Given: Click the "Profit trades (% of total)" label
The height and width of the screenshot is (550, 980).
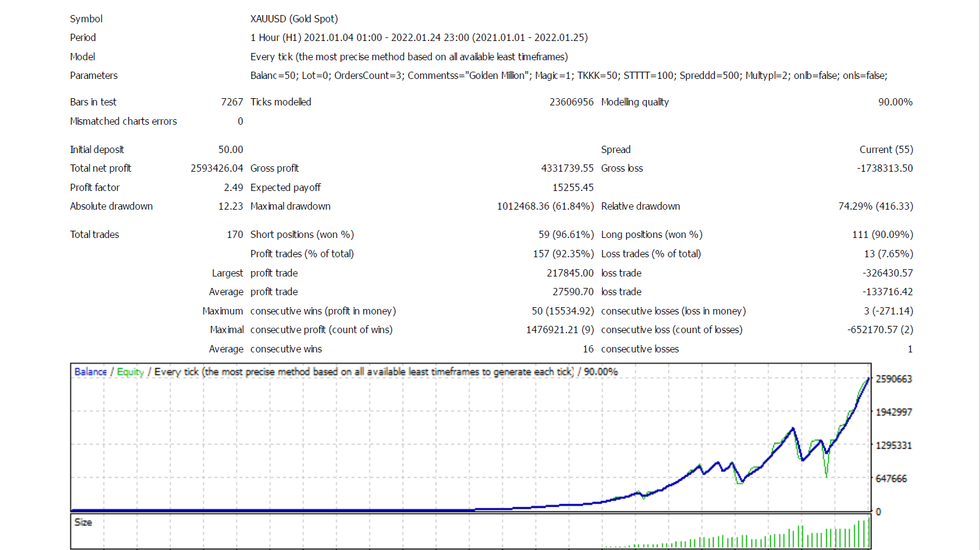Looking at the screenshot, I should [302, 254].
